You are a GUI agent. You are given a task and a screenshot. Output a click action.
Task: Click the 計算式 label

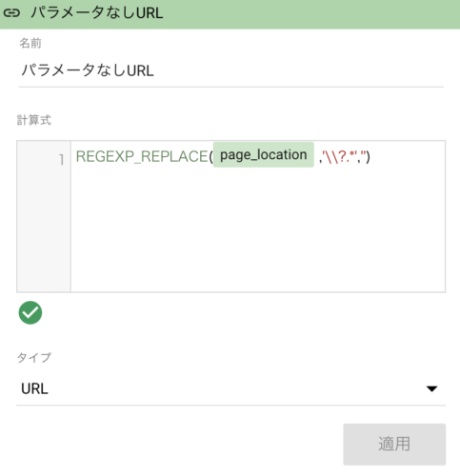tap(33, 120)
